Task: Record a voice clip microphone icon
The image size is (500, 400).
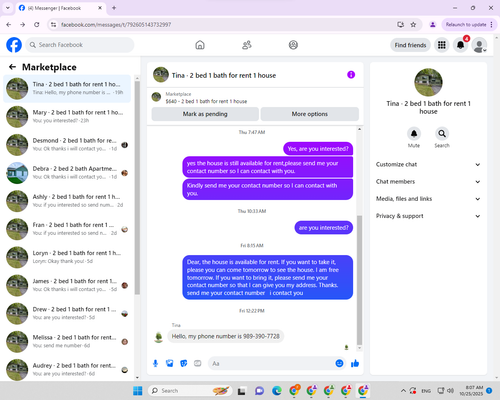Action: point(155,363)
